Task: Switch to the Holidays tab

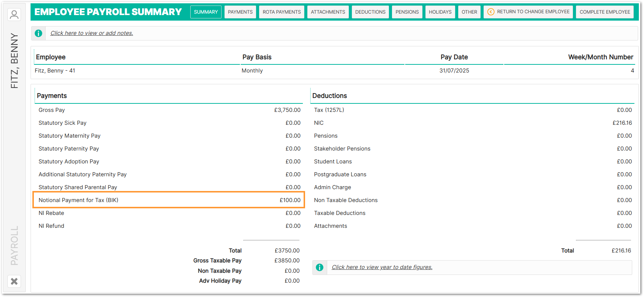Action: pyautogui.click(x=440, y=12)
